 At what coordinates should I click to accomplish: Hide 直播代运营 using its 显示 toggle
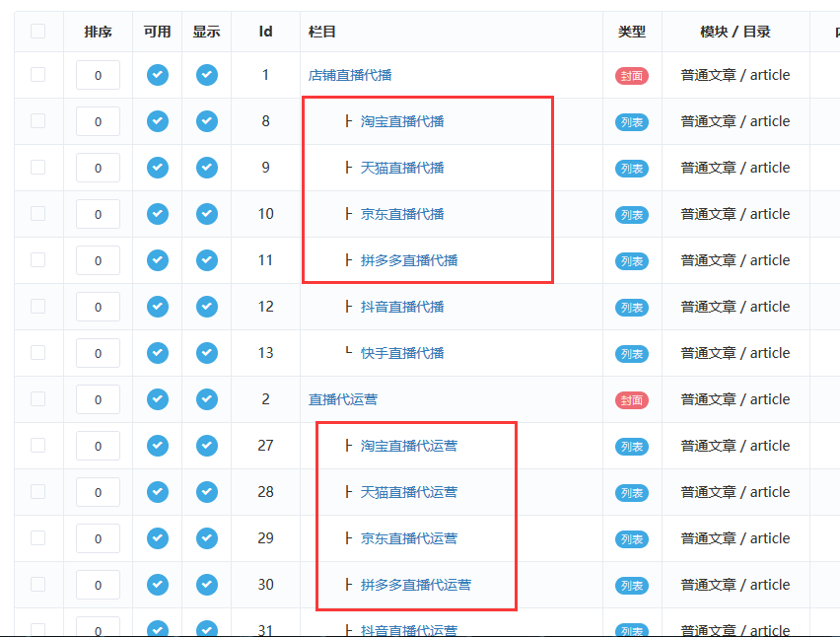(x=207, y=399)
